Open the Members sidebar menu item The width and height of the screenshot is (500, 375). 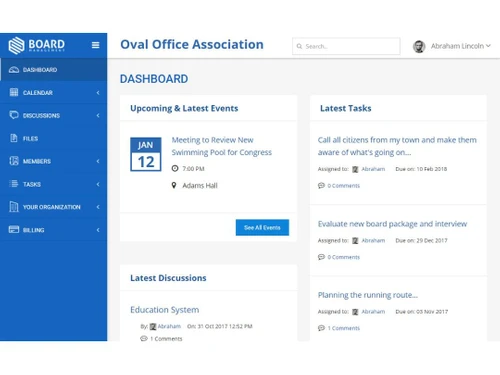(x=54, y=161)
